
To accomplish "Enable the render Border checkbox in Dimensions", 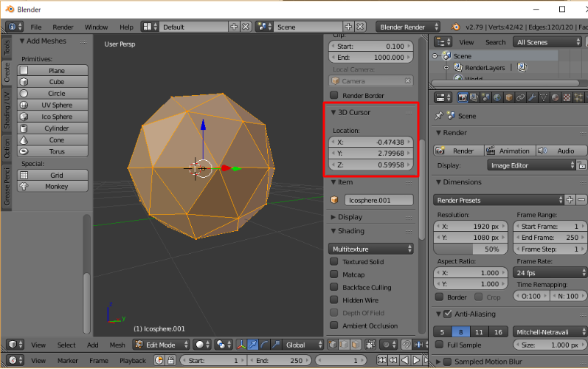I will pos(439,297).
